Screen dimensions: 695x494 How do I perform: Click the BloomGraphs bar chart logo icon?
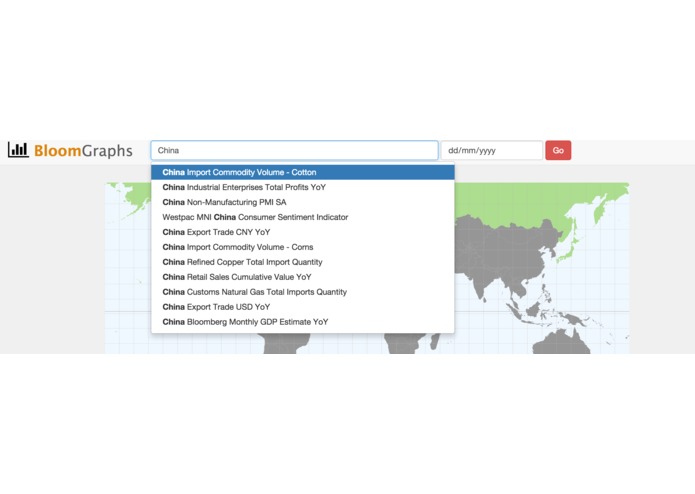18,150
